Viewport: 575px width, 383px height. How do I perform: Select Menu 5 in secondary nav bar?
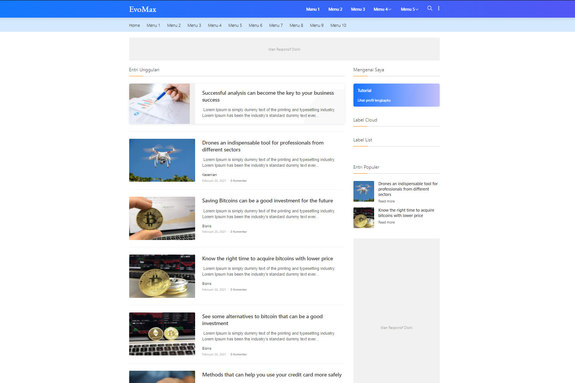(235, 25)
